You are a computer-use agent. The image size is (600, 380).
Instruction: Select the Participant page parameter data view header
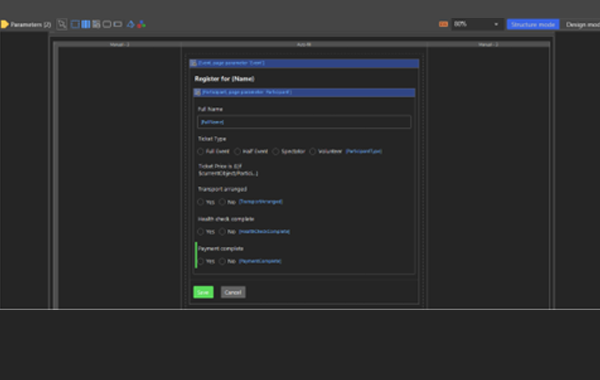(x=304, y=92)
